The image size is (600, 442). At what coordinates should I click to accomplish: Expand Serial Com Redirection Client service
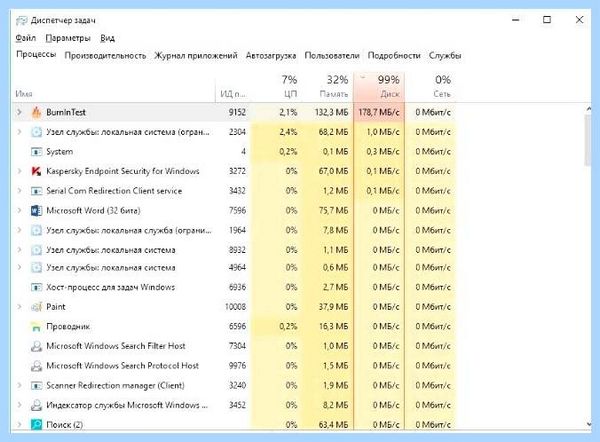coord(19,191)
